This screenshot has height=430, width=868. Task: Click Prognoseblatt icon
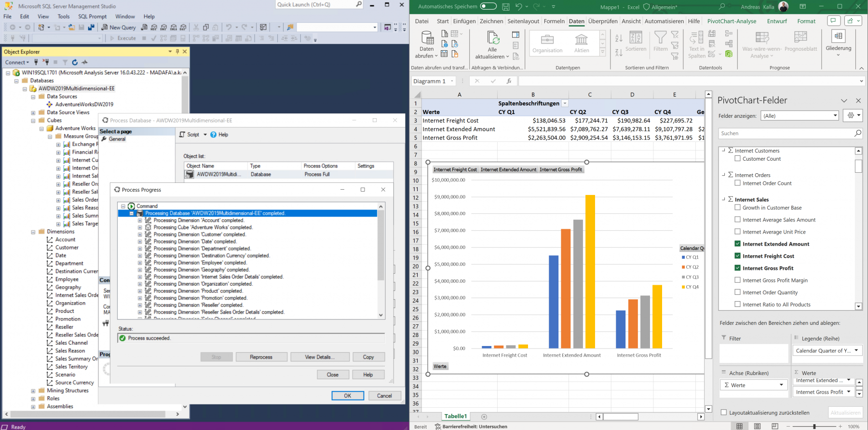pos(800,38)
